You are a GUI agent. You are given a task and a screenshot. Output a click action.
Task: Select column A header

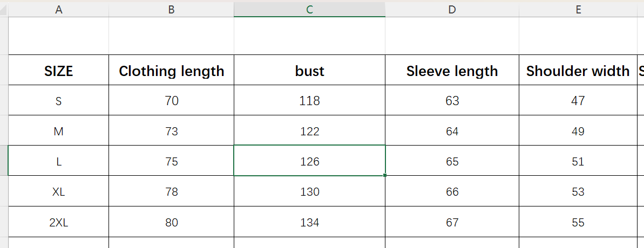tap(58, 9)
